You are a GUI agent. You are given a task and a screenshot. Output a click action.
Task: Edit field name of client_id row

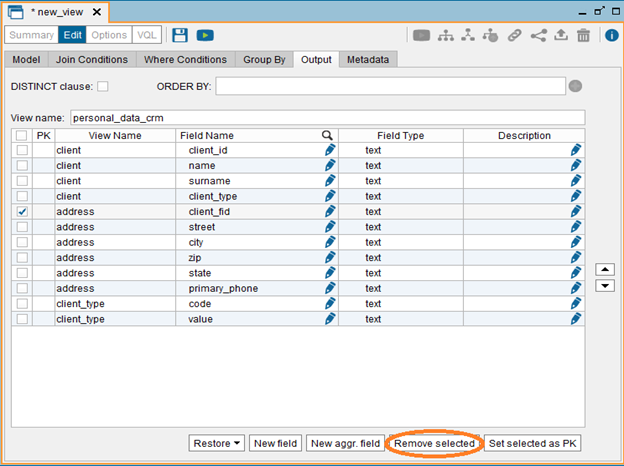coord(330,150)
